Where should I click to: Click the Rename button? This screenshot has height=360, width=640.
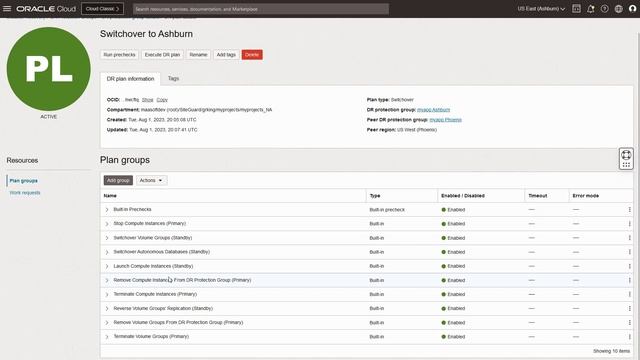(198, 55)
